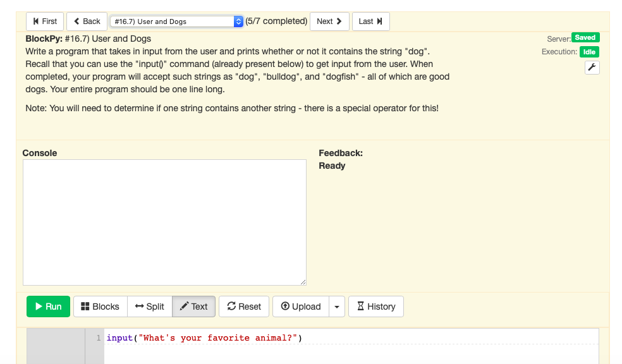This screenshot has width=622, height=364.
Task: Click the Idle execution status badge
Action: coord(589,52)
